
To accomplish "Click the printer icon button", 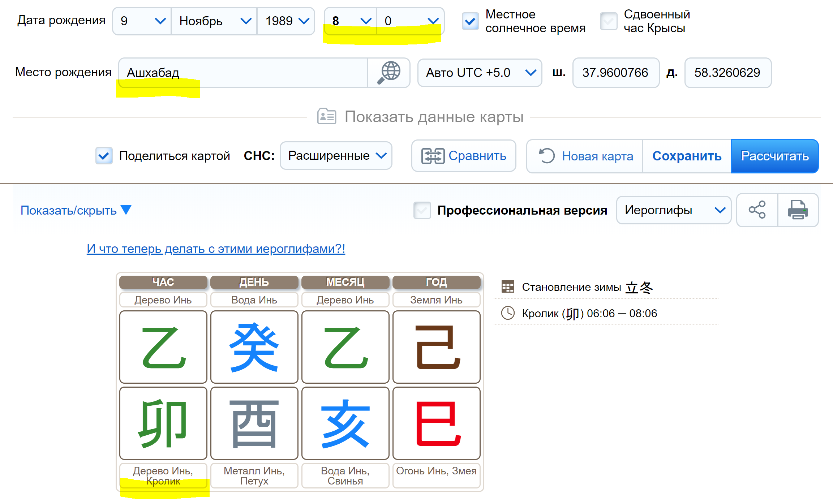I will point(798,210).
